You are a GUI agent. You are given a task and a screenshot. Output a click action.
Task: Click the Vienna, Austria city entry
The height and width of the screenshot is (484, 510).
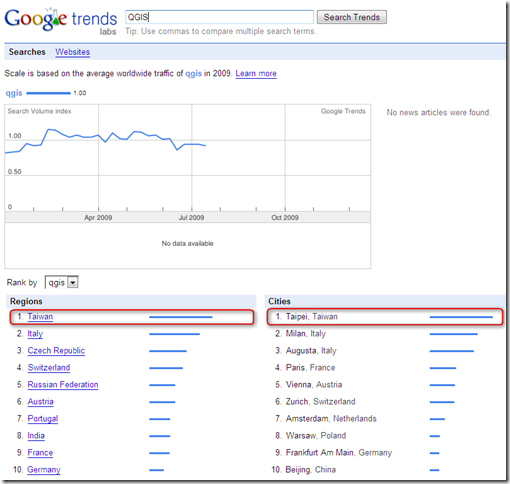click(x=314, y=385)
